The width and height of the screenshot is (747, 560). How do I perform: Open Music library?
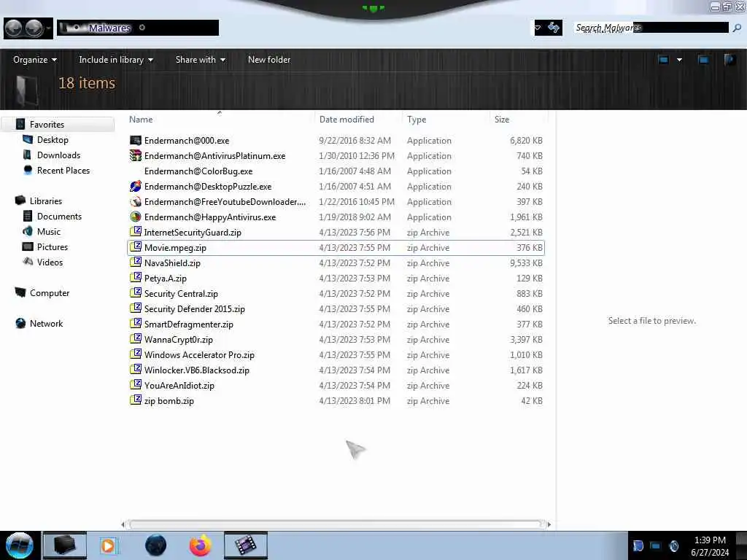49,231
